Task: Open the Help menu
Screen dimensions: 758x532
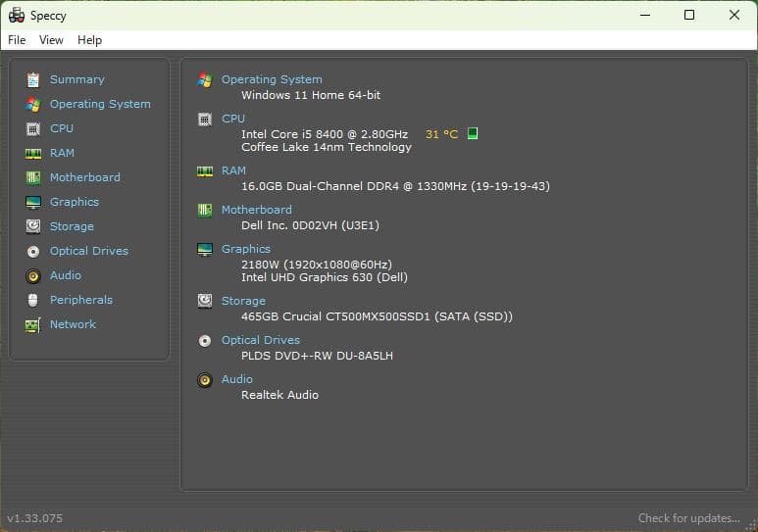Action: 90,40
